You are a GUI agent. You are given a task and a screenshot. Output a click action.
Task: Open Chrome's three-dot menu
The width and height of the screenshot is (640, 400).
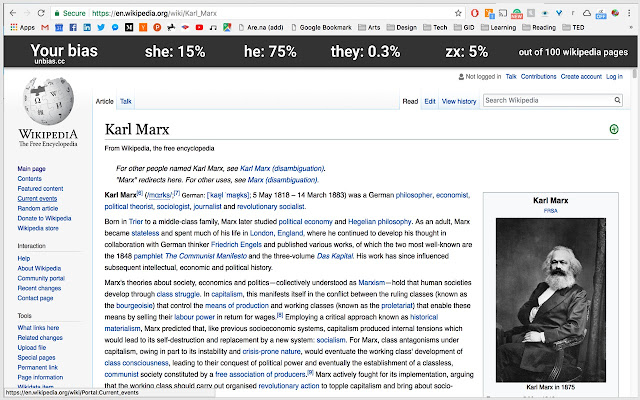point(629,13)
